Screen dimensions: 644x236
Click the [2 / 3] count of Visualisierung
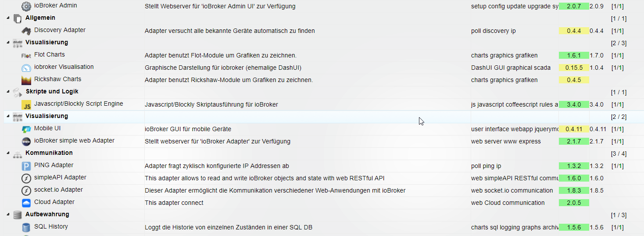619,43
